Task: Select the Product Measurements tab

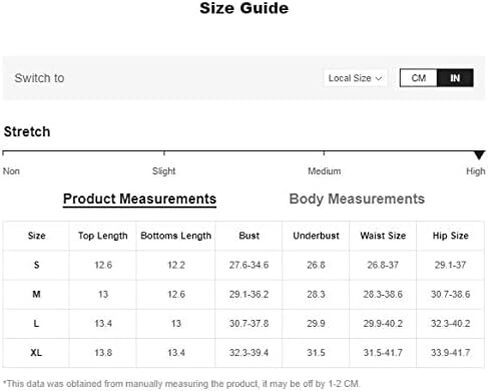Action: [x=140, y=199]
